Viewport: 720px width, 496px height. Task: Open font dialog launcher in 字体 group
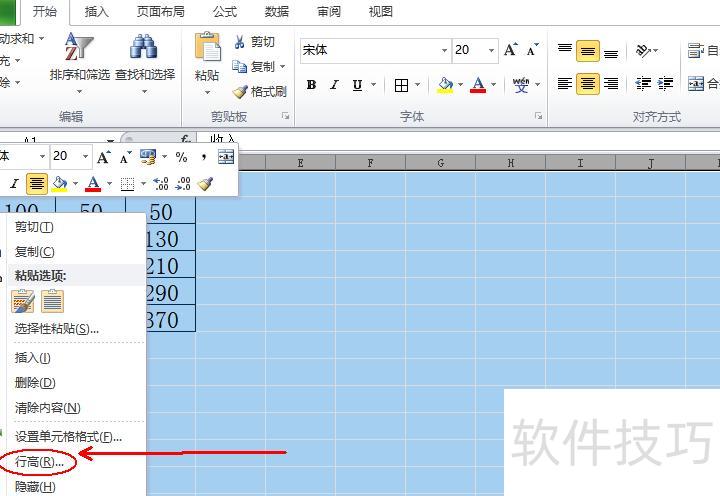coord(538,116)
